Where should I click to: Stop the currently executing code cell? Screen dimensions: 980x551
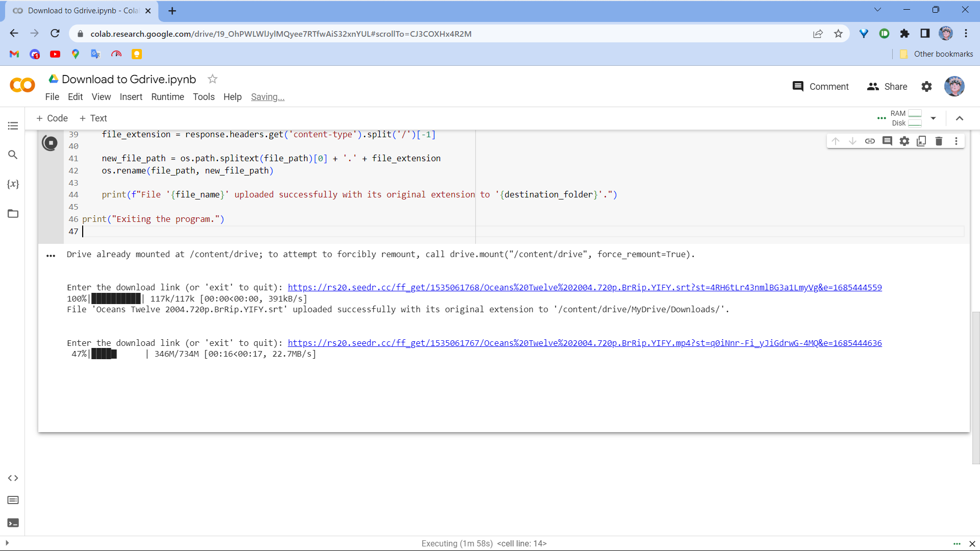[50, 143]
